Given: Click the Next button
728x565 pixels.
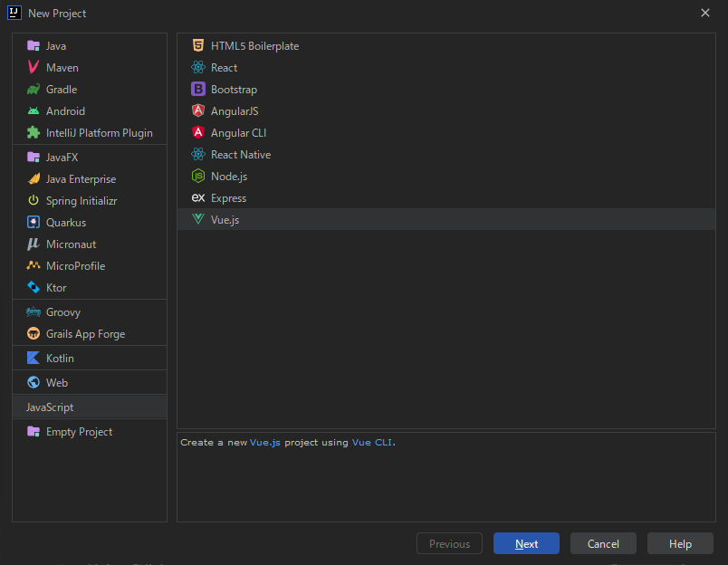Looking at the screenshot, I should tap(526, 543).
